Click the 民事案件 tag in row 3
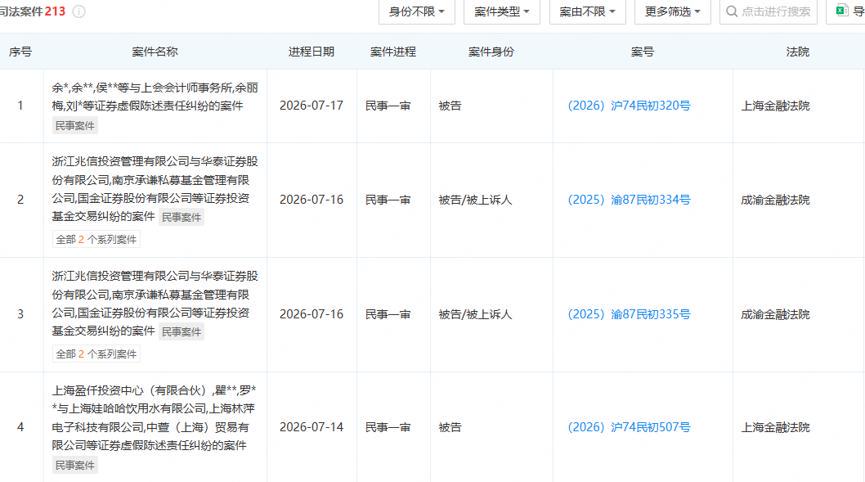The image size is (865, 482). tap(181, 331)
